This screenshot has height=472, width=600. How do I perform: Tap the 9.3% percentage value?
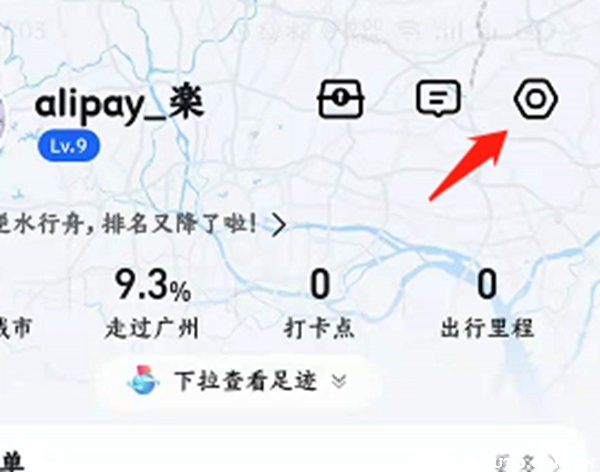coord(152,284)
